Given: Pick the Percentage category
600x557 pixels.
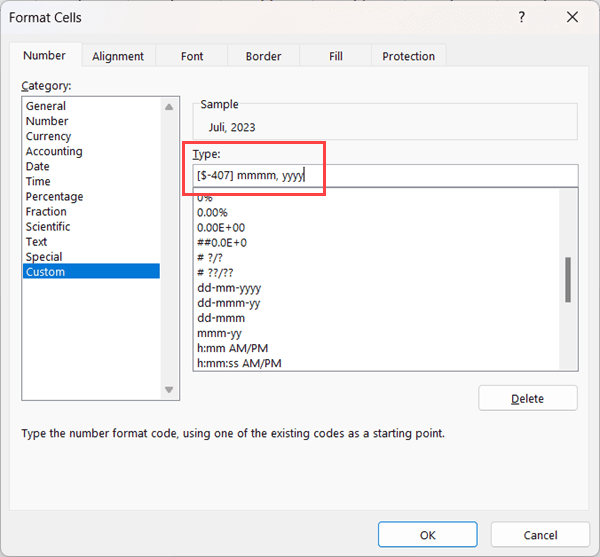Looking at the screenshot, I should coord(91,196).
